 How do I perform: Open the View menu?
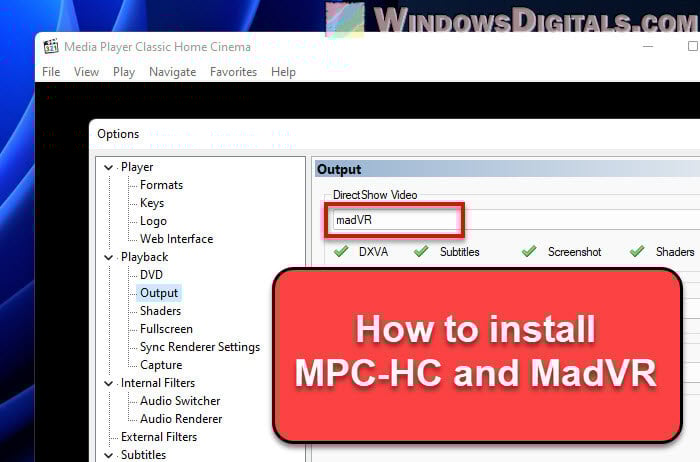86,72
